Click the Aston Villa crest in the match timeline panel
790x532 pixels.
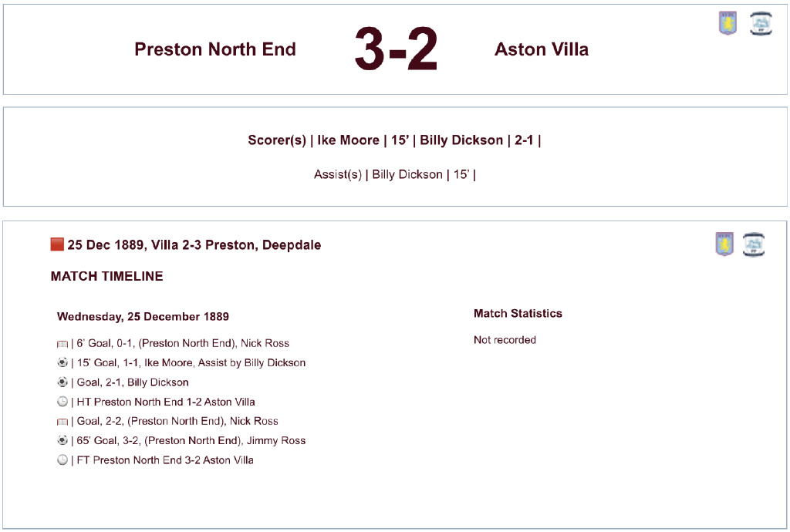(x=724, y=244)
